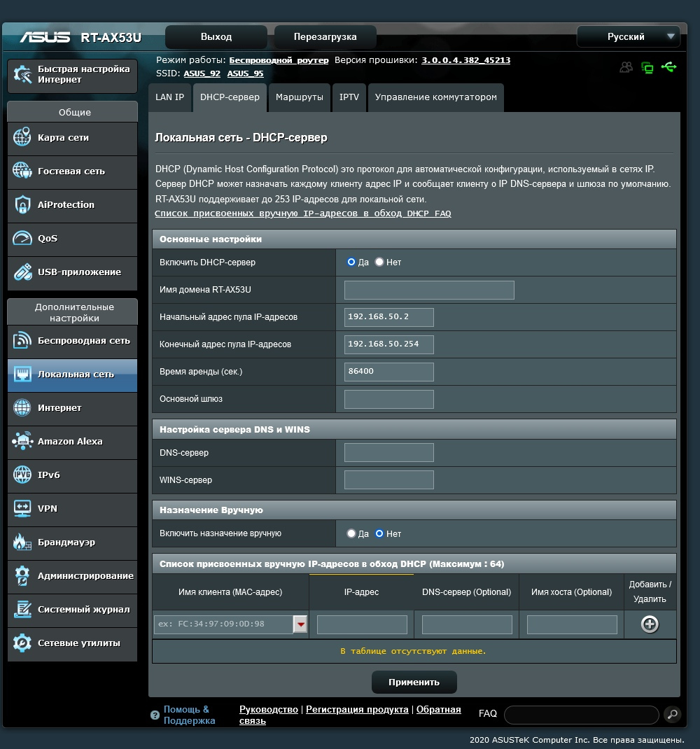
Task: Open the VPN sidebar icon
Action: 22,509
